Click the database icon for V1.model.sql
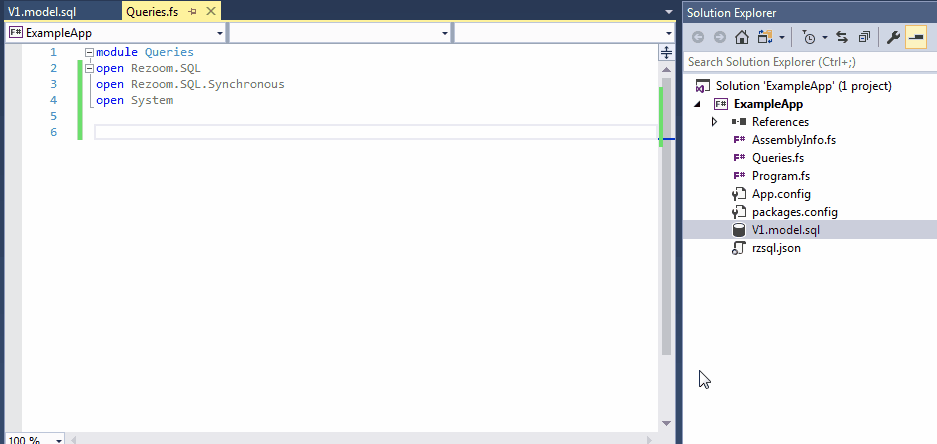This screenshot has height=444, width=937. [x=739, y=229]
